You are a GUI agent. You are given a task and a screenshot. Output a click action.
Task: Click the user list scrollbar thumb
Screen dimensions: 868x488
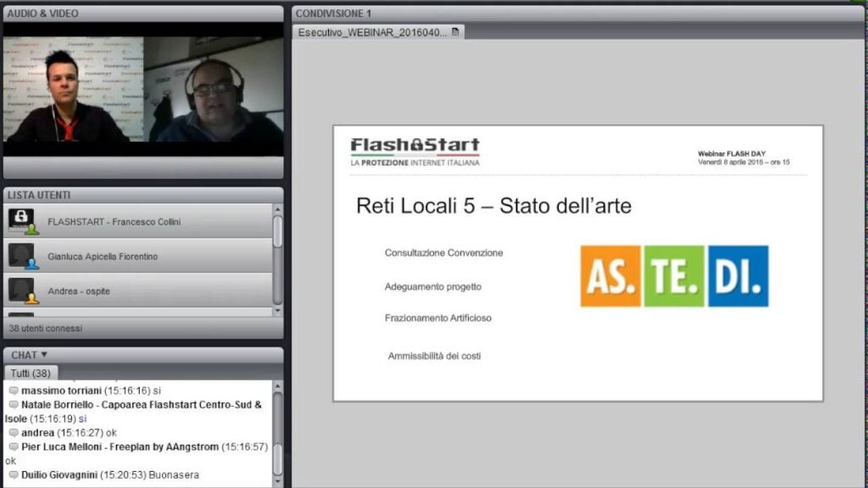pyautogui.click(x=278, y=231)
